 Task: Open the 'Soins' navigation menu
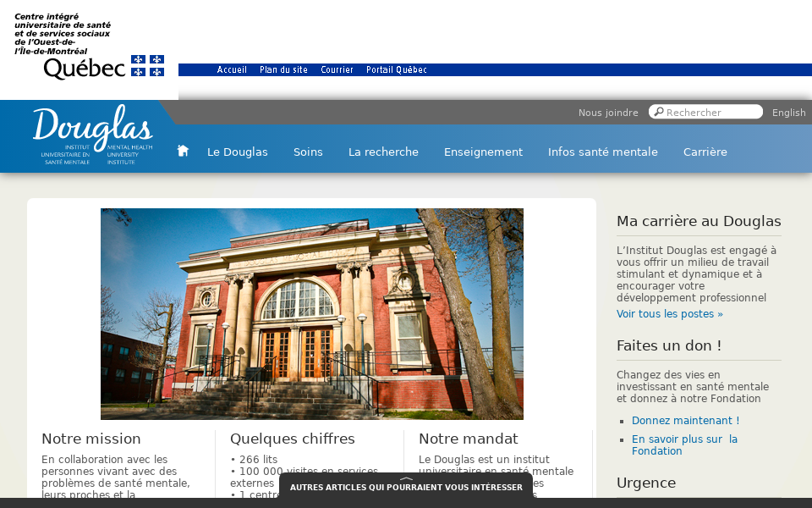pos(308,152)
